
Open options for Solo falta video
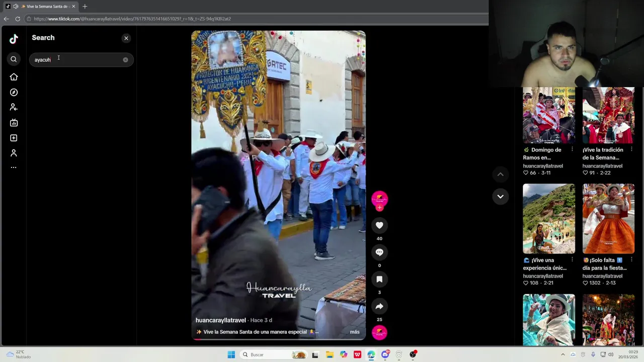[x=631, y=260]
